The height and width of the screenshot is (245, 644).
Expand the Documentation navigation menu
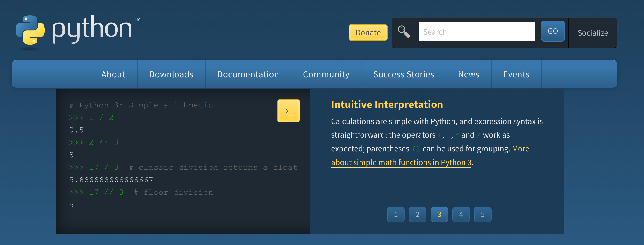click(x=248, y=74)
